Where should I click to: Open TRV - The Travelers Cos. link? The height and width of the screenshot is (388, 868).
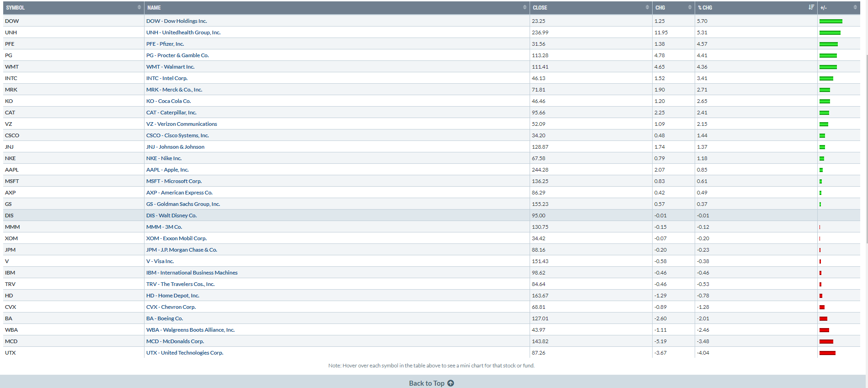pos(181,284)
